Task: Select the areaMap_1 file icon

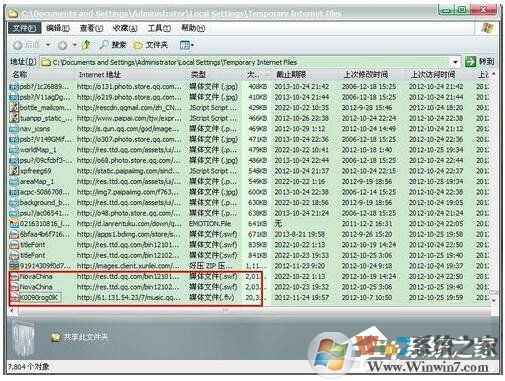Action: coord(14,182)
